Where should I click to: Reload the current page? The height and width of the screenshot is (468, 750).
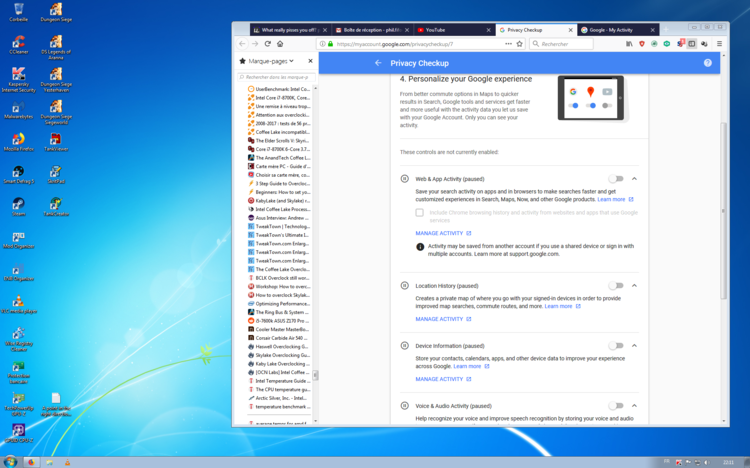267,44
